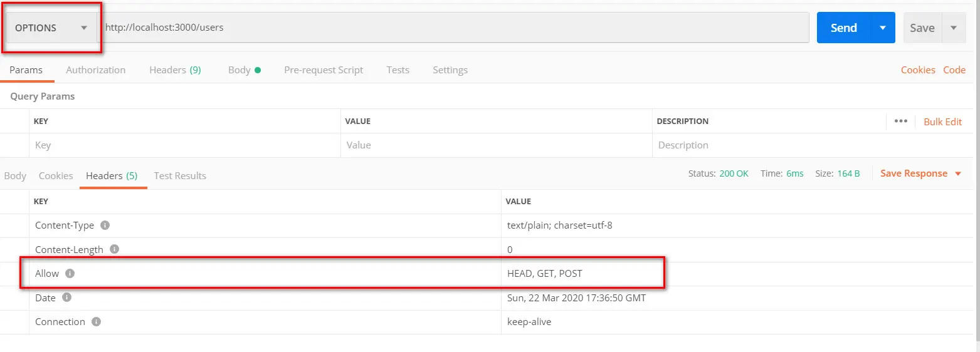Open the request Body tab
Image resolution: width=980 pixels, height=352 pixels.
tap(245, 70)
